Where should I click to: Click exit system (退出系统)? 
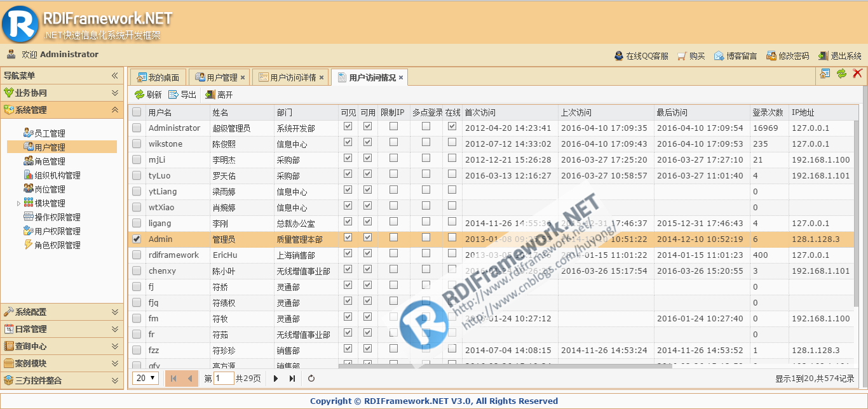click(x=840, y=56)
